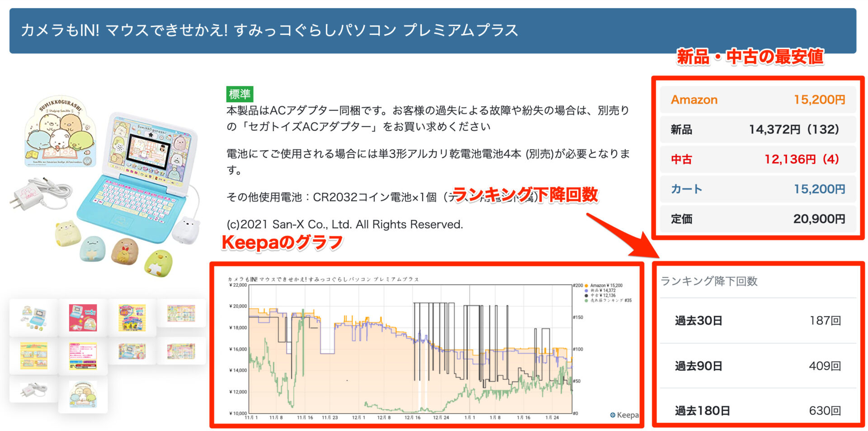Image resolution: width=868 pixels, height=431 pixels.
Task: Select the pink-background laptop thumbnail
Action: [x=83, y=317]
